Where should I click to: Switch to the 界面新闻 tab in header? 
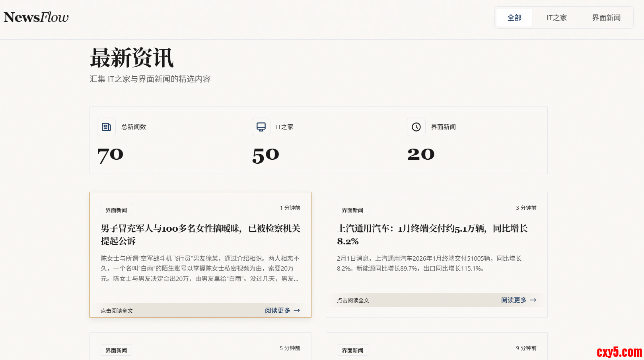pyautogui.click(x=606, y=18)
